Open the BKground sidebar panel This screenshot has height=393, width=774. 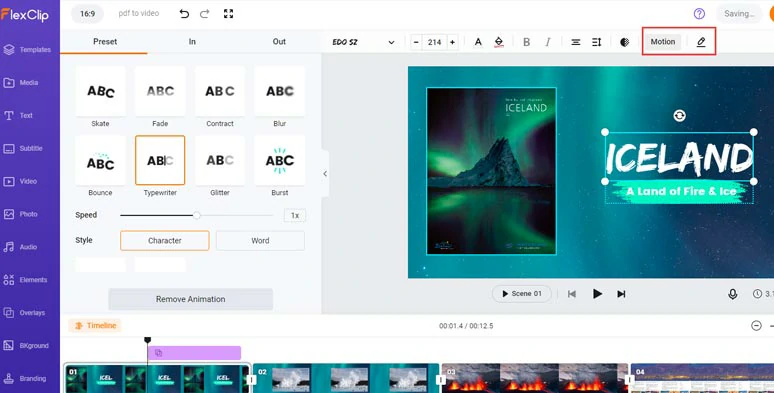(26, 346)
